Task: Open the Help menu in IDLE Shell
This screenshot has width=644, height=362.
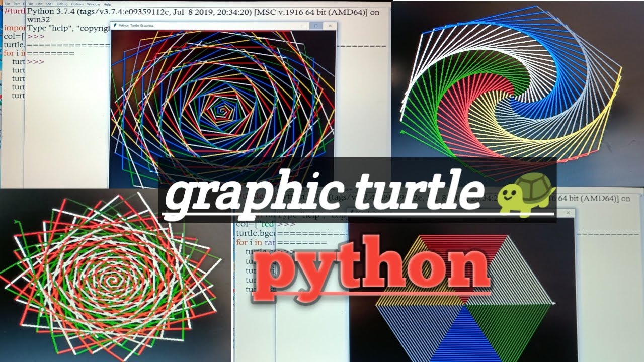Action: (107, 4)
